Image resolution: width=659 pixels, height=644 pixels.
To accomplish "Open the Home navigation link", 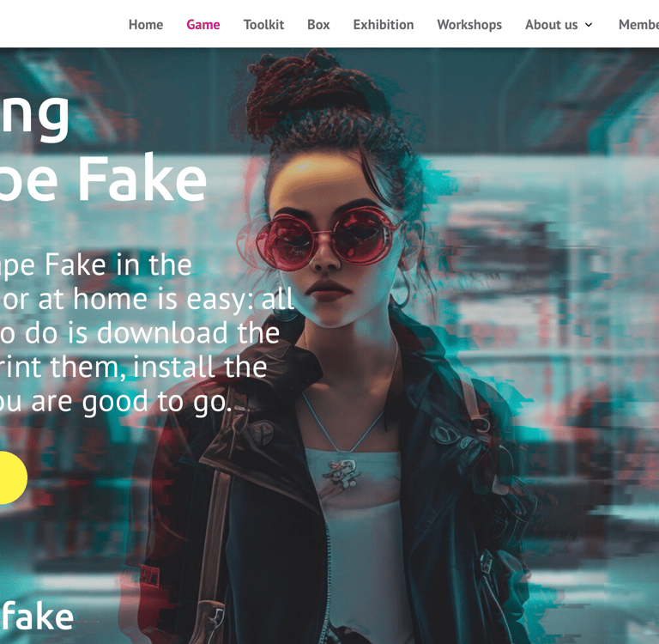I will pos(145,25).
